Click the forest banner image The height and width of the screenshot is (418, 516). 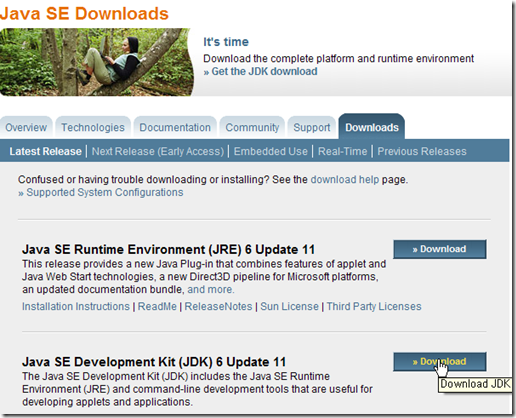[x=96, y=62]
